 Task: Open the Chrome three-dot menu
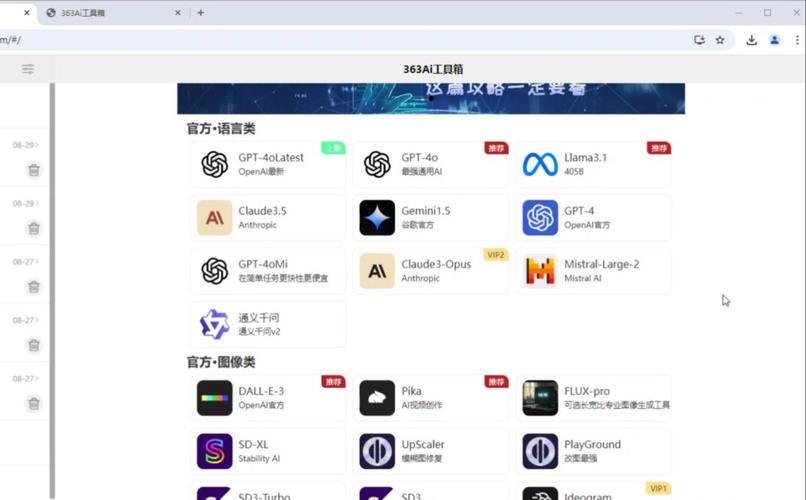pos(797,40)
